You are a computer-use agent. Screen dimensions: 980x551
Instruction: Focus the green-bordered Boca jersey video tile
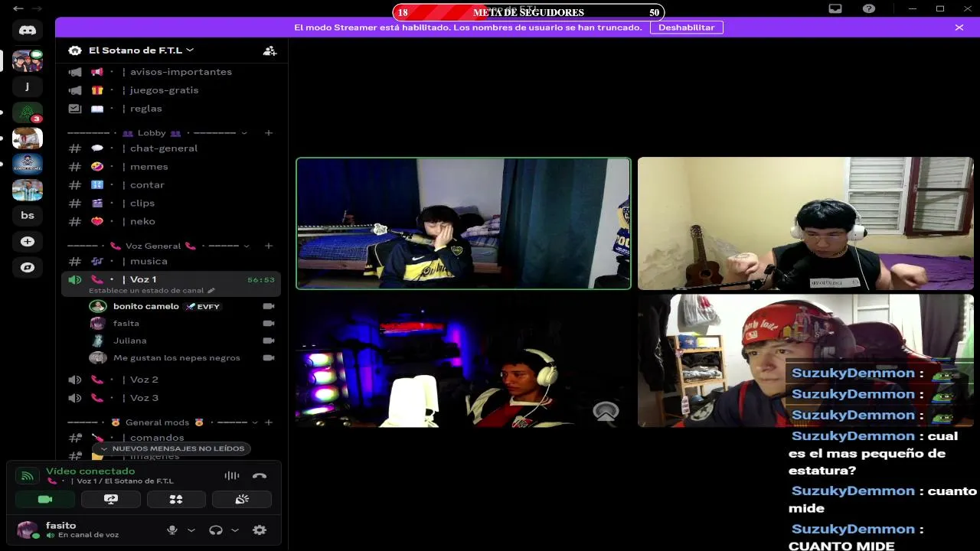coord(463,223)
